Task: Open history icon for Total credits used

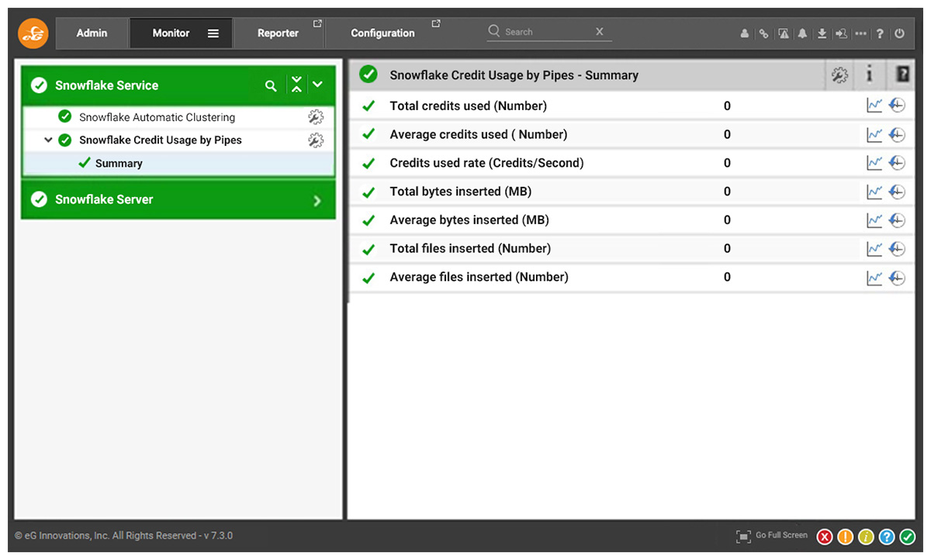Action: (897, 105)
